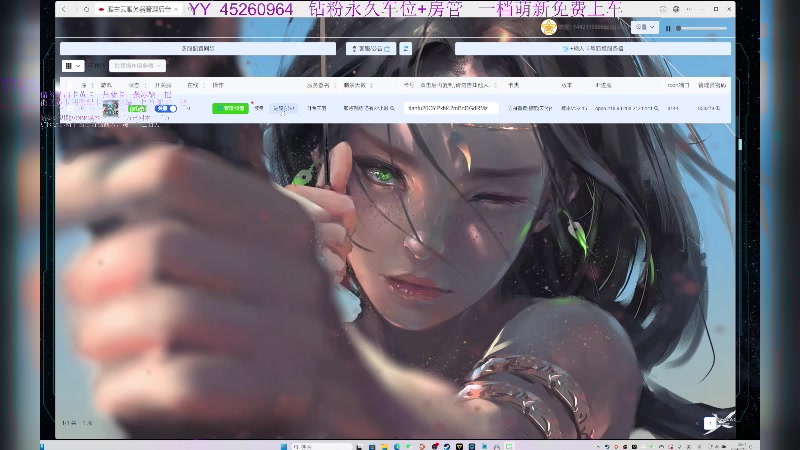Open Microsoft Edge from the taskbar
Screen dimensions: 800x450
(x=397, y=446)
